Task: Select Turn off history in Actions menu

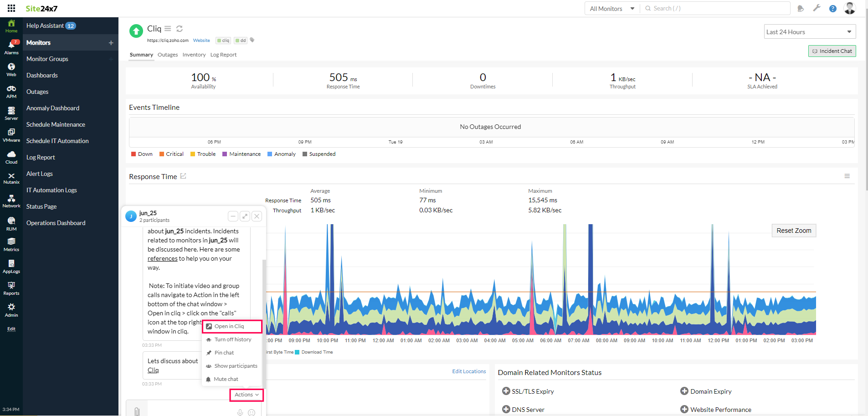Action: [232, 339]
